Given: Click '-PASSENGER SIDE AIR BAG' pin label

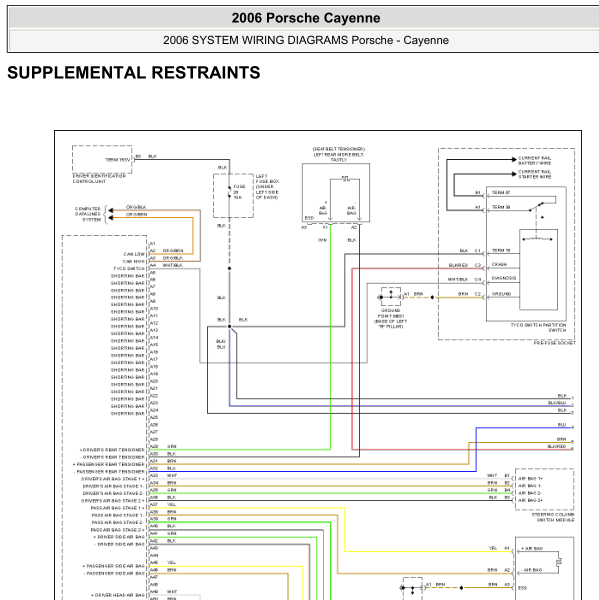Looking at the screenshot, I should click(114, 574).
